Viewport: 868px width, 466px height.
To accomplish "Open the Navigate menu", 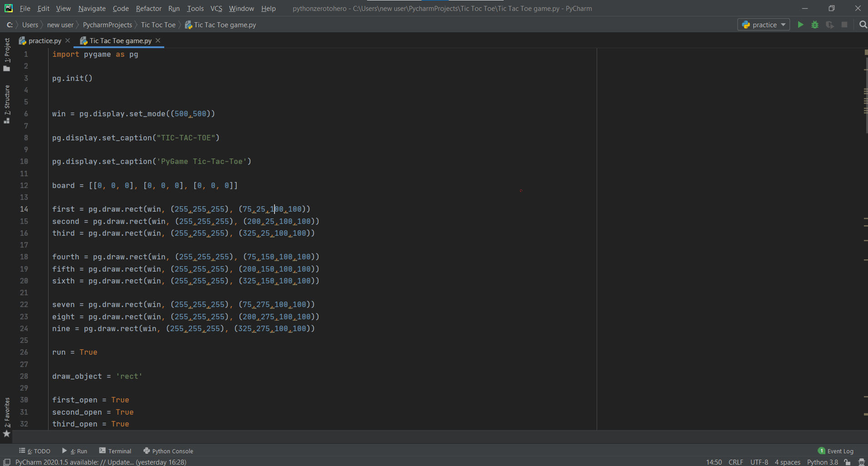I will (x=92, y=8).
